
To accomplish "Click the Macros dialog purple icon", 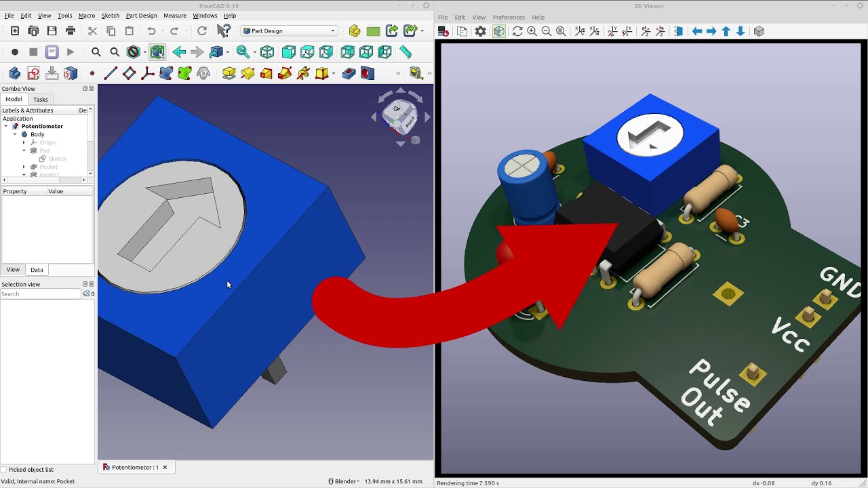I will point(52,52).
